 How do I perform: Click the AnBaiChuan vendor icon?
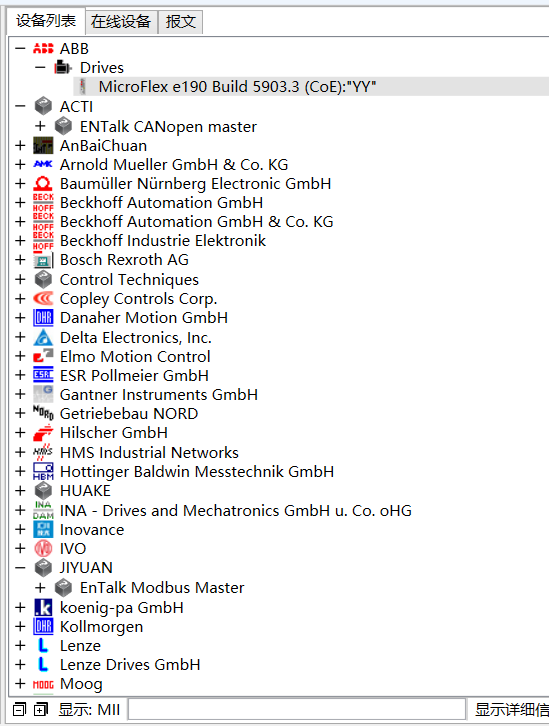[43, 145]
